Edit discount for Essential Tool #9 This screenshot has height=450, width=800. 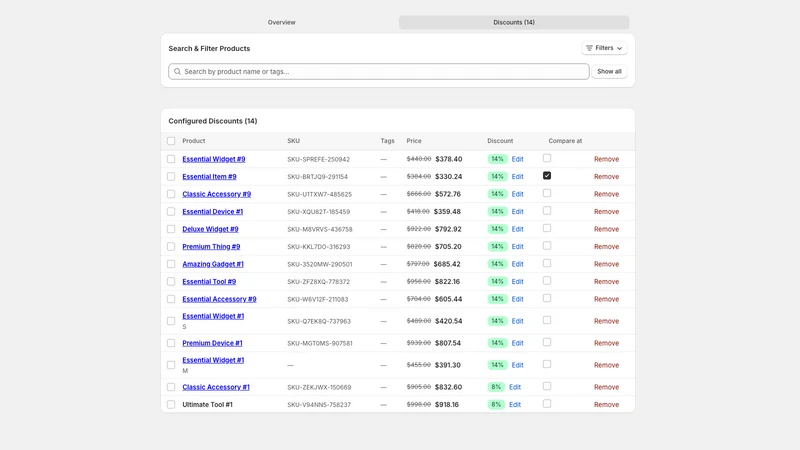pyautogui.click(x=517, y=282)
